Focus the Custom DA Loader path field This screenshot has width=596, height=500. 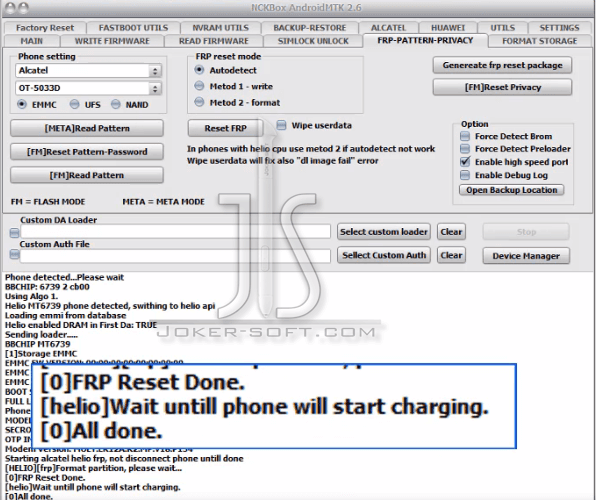[x=175, y=232]
